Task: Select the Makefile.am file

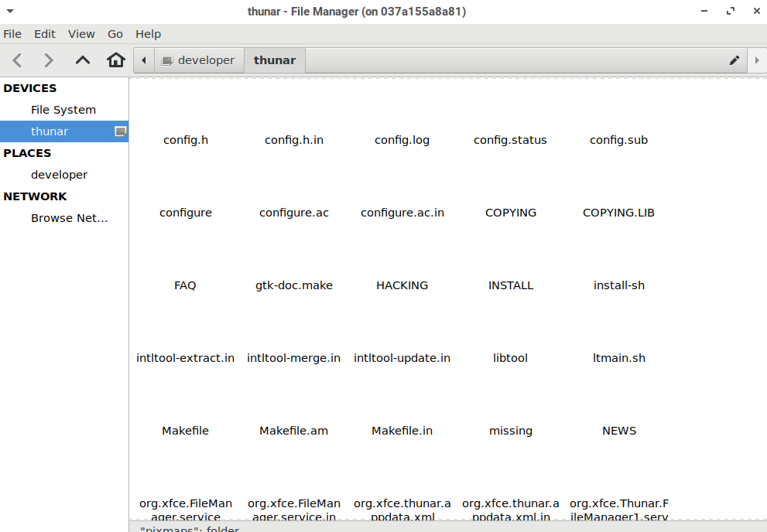Action: pos(294,431)
